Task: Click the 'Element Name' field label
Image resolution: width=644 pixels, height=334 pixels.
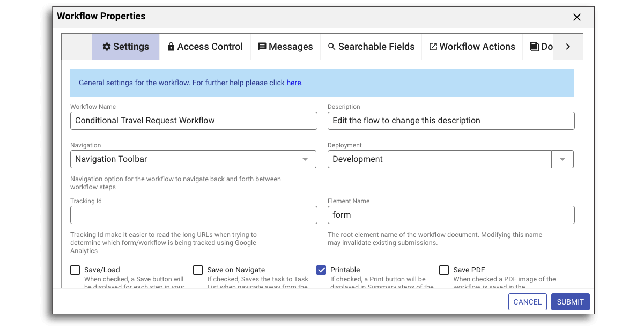Action: coord(349,201)
